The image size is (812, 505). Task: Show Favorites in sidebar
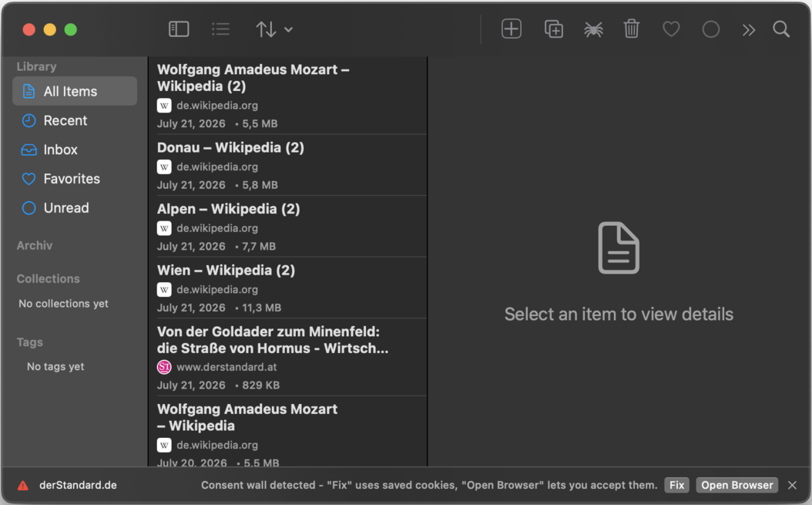pyautogui.click(x=75, y=178)
